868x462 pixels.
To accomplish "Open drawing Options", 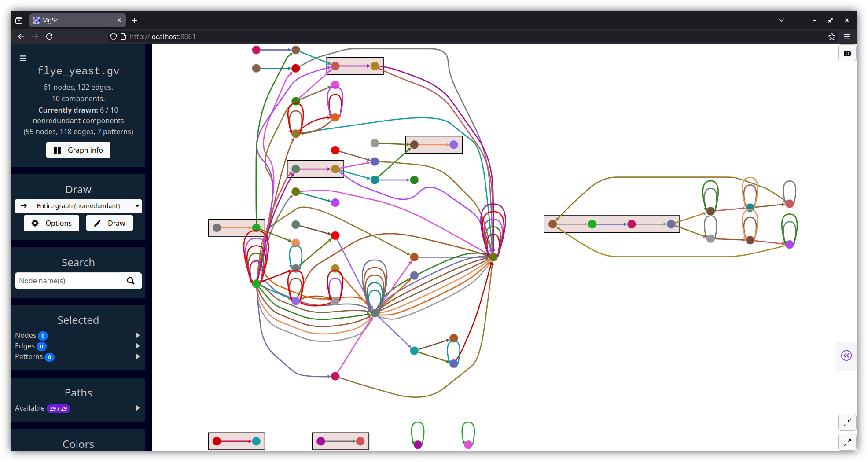I will (51, 223).
